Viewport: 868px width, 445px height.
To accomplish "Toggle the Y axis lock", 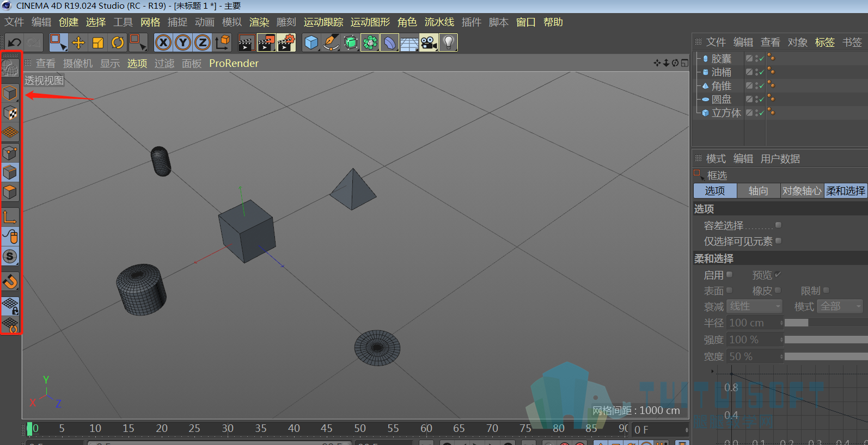I will tap(183, 42).
